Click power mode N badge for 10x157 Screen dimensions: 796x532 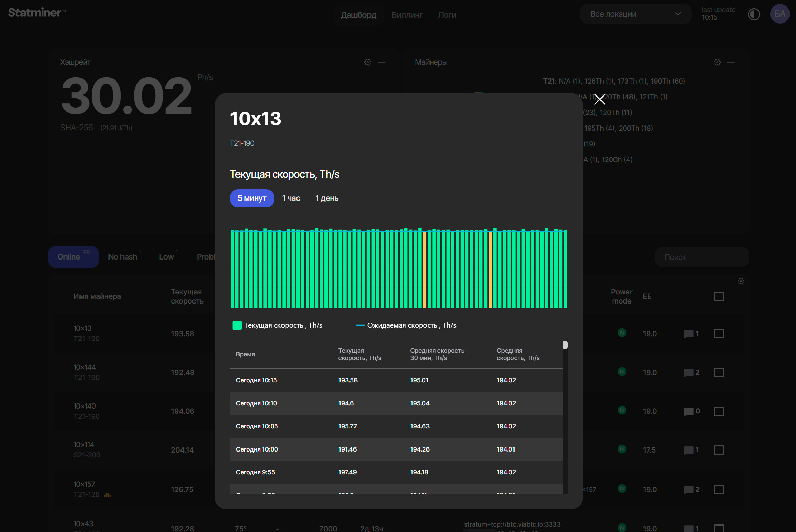[x=622, y=488]
